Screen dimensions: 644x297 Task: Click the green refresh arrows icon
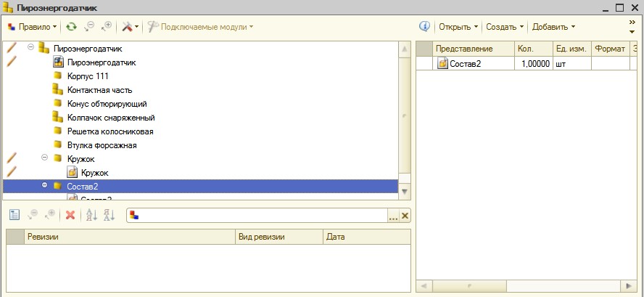tap(71, 27)
